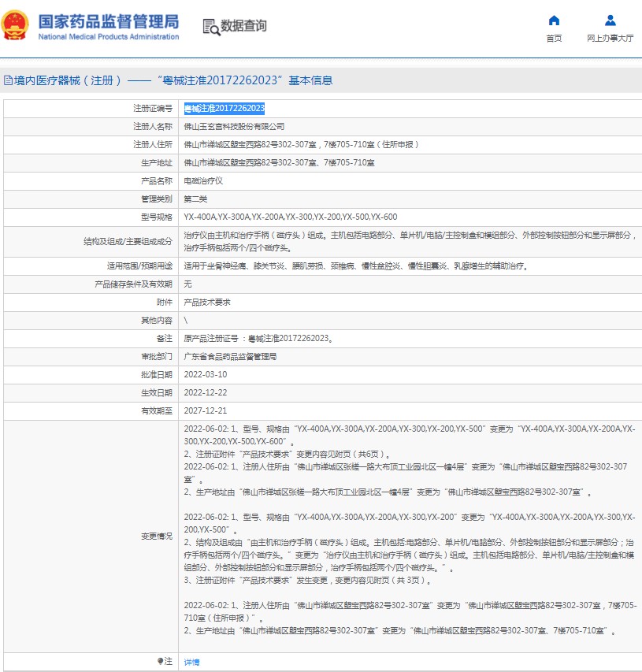Click the lightbulb icon beside 注
Viewport: 642px width, 672px height.
pyautogui.click(x=160, y=661)
